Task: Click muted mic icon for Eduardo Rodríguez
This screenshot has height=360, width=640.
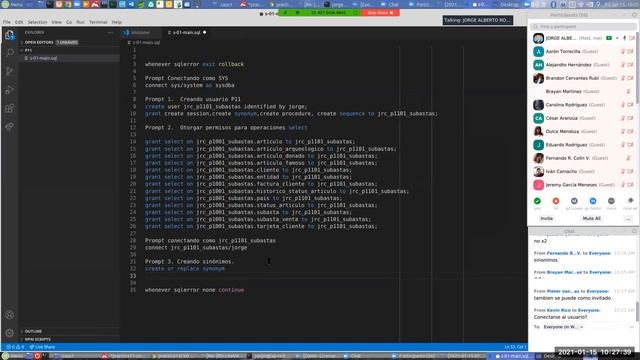Action: 623,145
